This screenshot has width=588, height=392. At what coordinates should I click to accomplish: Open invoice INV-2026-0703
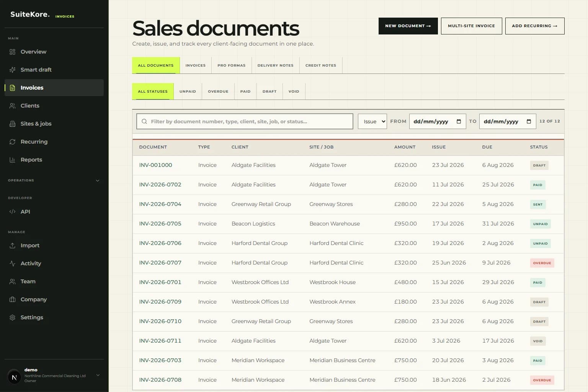point(160,360)
